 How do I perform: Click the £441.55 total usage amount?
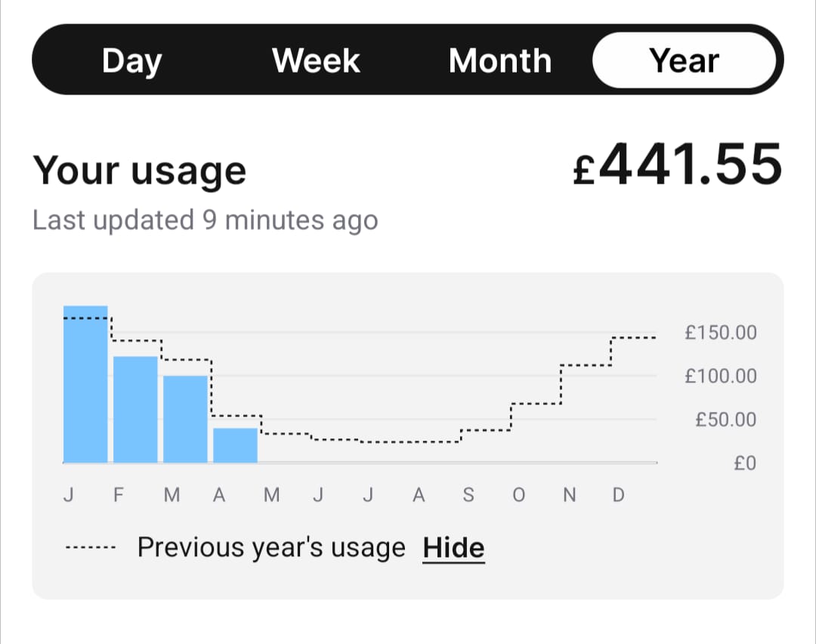pos(677,166)
